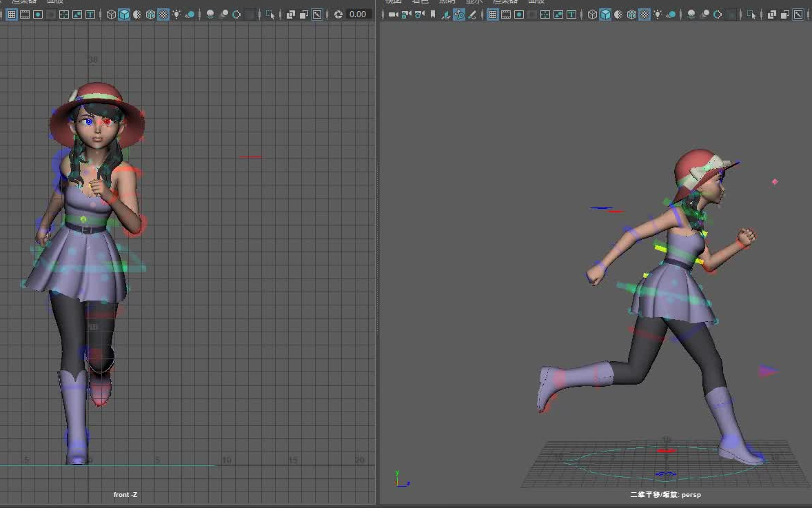Click the bookmarks icon in persp panel
The image size is (812, 508).
(433, 14)
